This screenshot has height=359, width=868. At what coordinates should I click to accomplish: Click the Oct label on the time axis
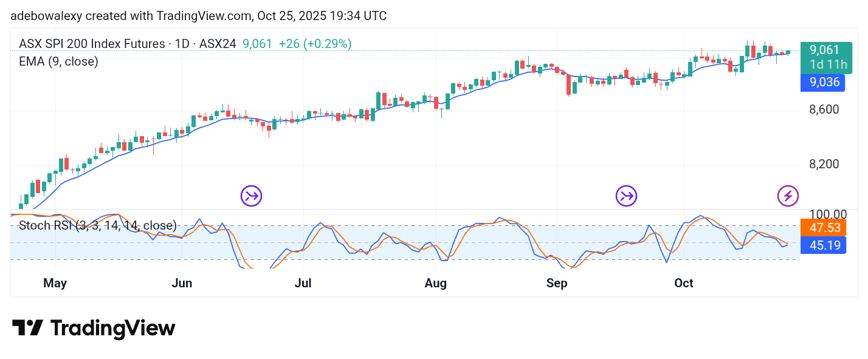coord(684,283)
